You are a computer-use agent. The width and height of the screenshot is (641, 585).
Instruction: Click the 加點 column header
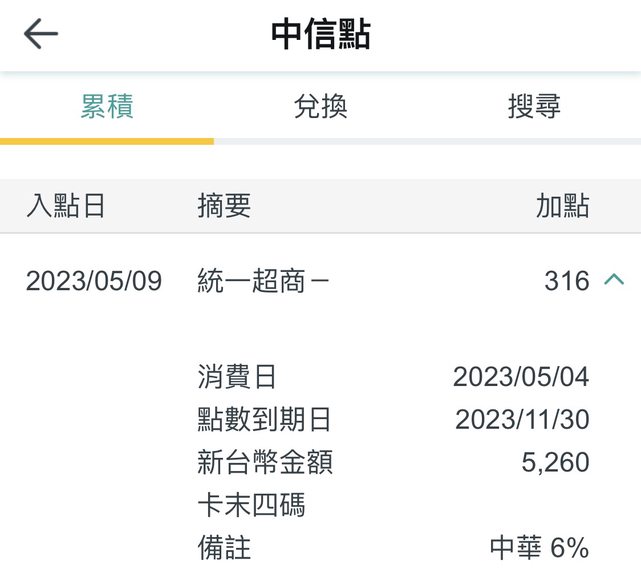pyautogui.click(x=562, y=206)
